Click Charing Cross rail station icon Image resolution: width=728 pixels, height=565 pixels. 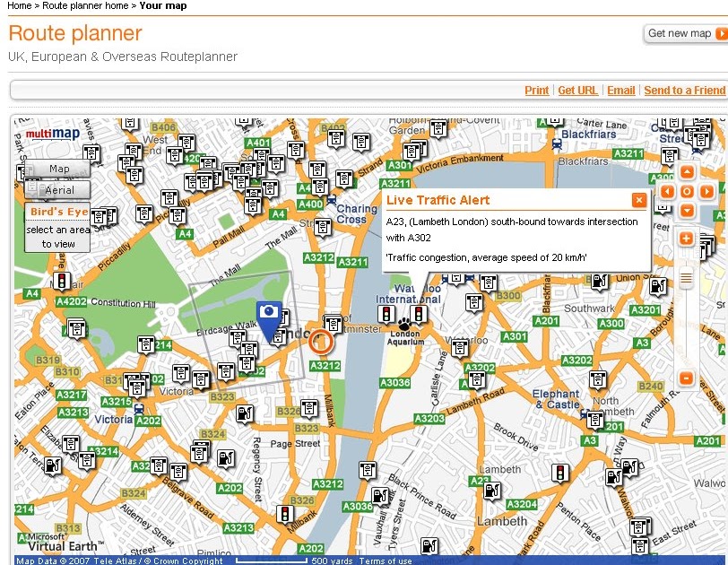coord(331,200)
